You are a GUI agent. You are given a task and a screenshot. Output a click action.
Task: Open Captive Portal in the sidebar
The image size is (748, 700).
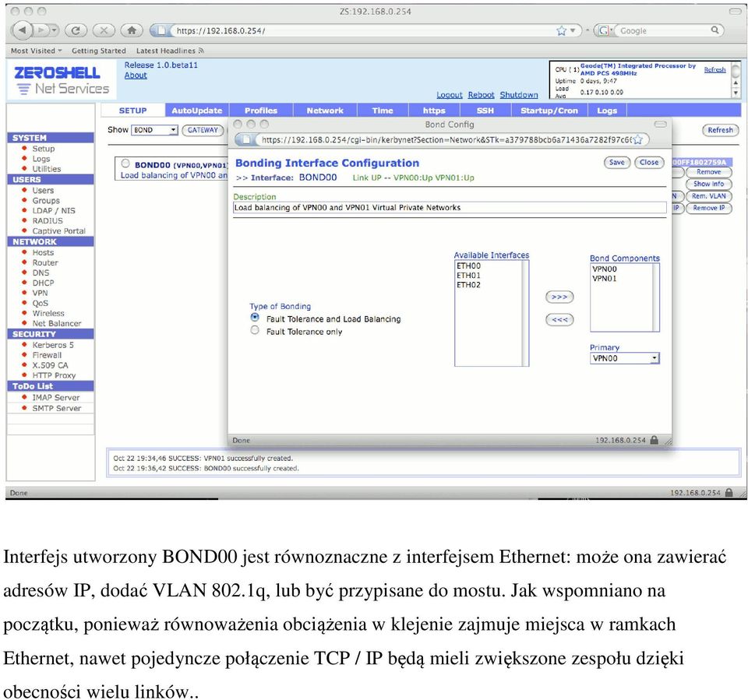(58, 230)
